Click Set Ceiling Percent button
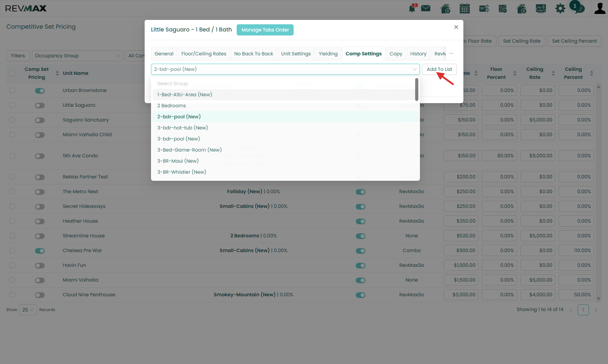608x364 pixels. 575,41
